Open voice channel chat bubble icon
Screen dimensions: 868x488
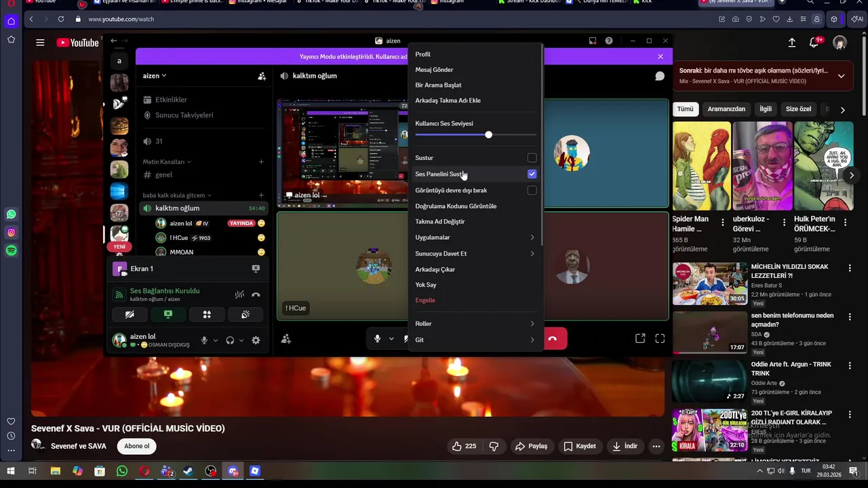pos(660,76)
